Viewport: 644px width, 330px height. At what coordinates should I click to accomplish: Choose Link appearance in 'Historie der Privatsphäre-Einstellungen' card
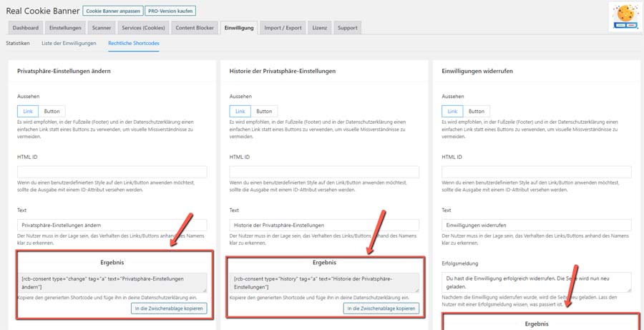(x=240, y=112)
